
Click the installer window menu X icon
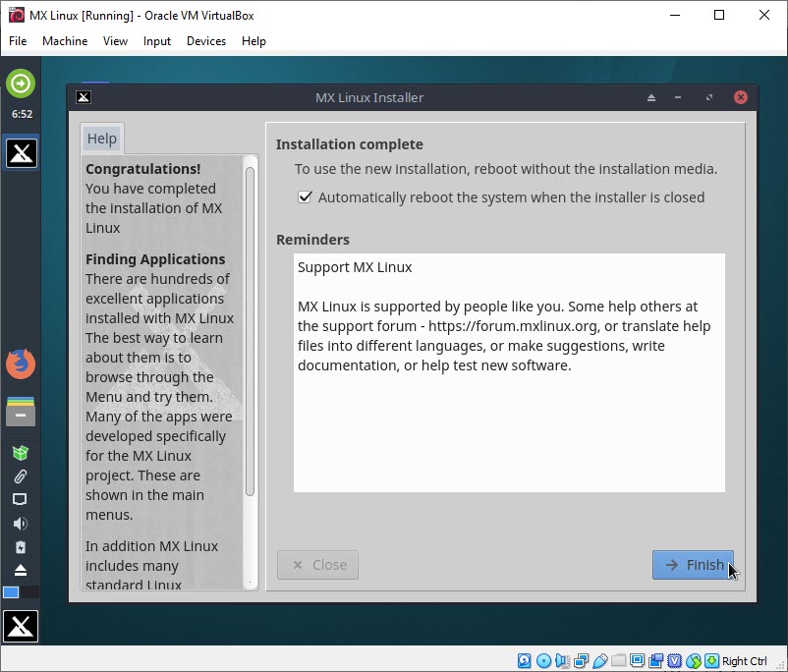84,97
